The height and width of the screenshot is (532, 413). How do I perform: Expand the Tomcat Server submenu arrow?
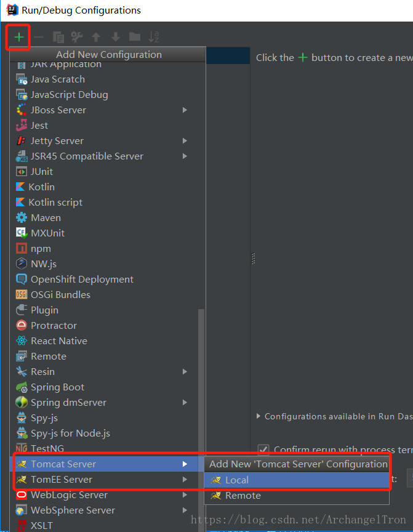pyautogui.click(x=185, y=464)
